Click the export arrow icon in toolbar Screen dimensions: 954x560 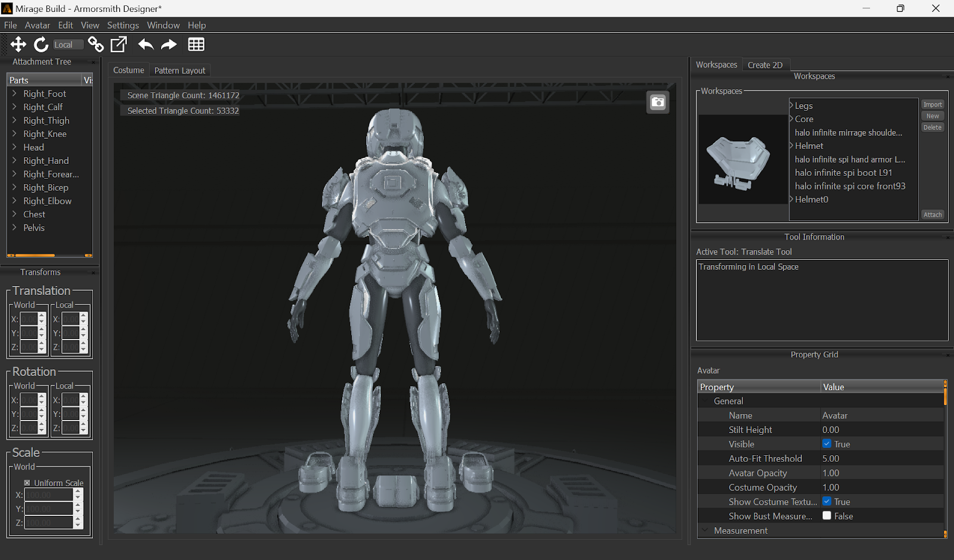pyautogui.click(x=119, y=44)
